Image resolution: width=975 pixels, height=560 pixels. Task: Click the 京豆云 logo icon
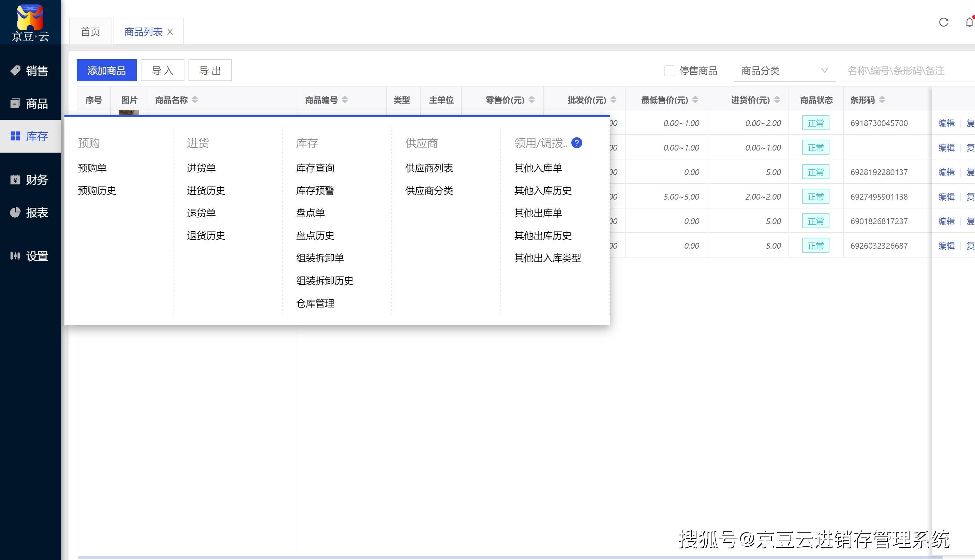pos(30,23)
